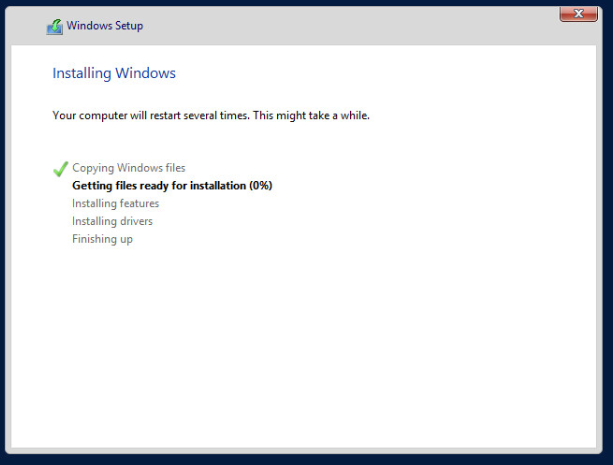Select the "Installing features" step
Image resolution: width=613 pixels, height=465 pixels.
coord(115,204)
